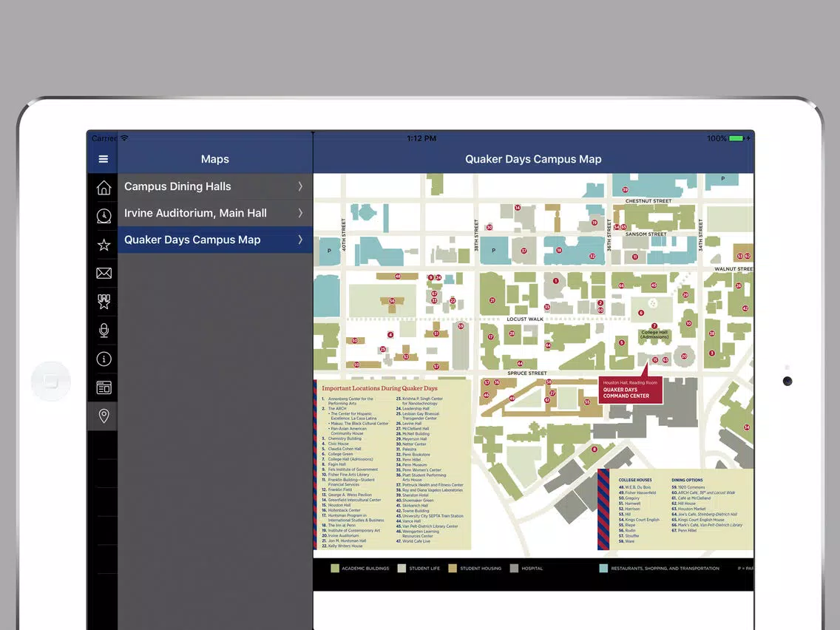Open the envelope icon in the sidebar
The height and width of the screenshot is (630, 840).
coord(104,273)
